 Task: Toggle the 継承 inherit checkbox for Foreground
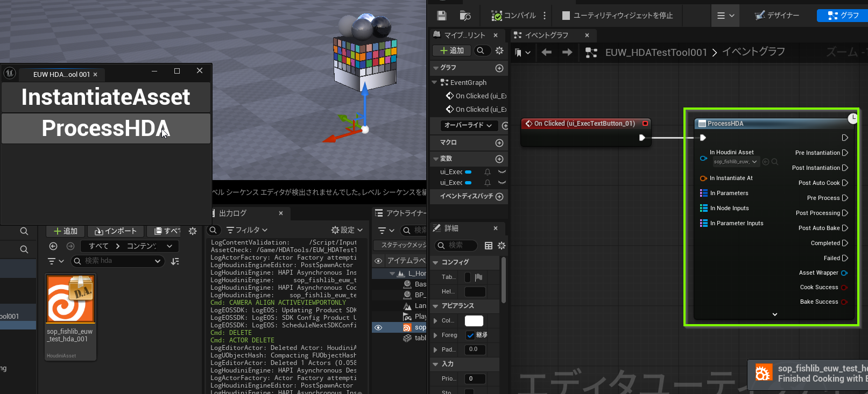(x=470, y=335)
